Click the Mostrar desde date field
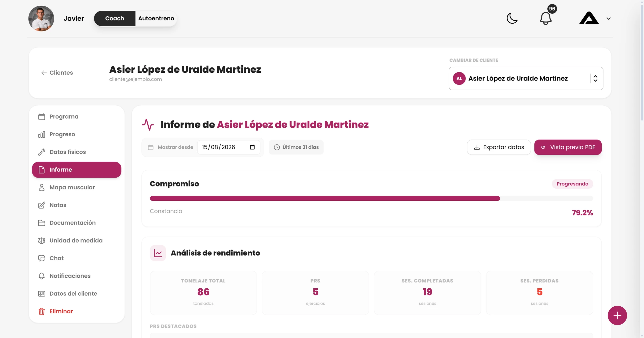 (x=229, y=147)
